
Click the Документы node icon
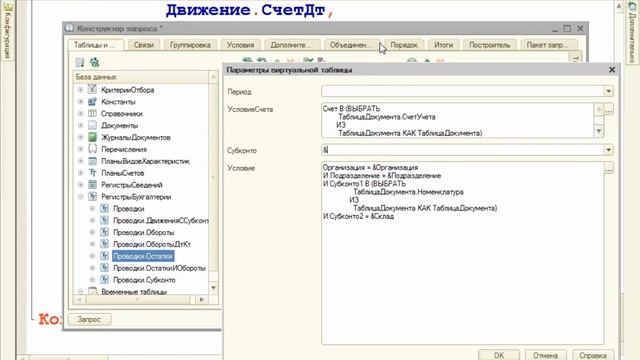pos(92,125)
